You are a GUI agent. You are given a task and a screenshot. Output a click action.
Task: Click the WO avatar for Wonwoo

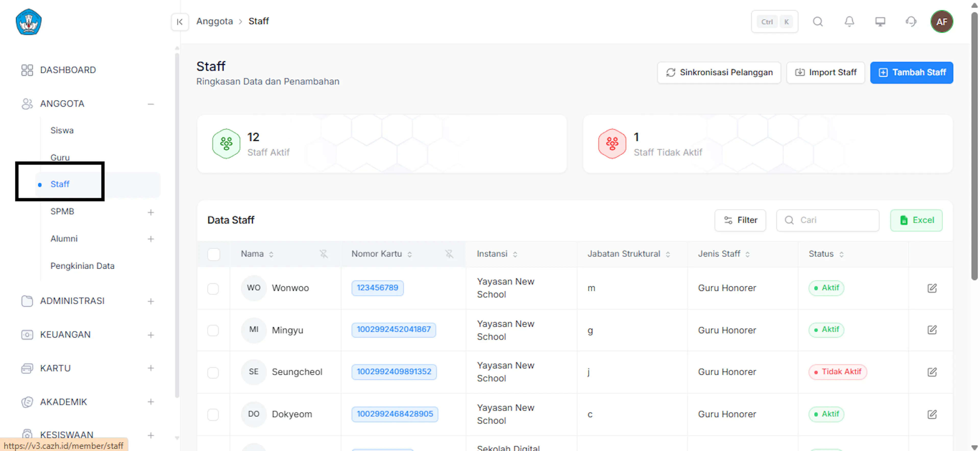pos(254,288)
